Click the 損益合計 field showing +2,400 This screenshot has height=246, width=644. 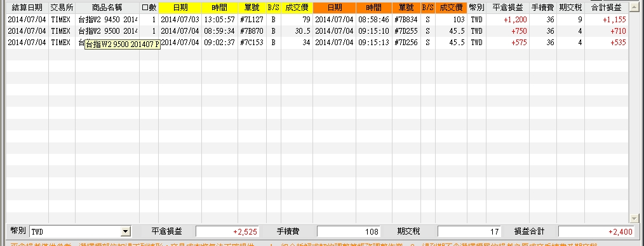596,231
